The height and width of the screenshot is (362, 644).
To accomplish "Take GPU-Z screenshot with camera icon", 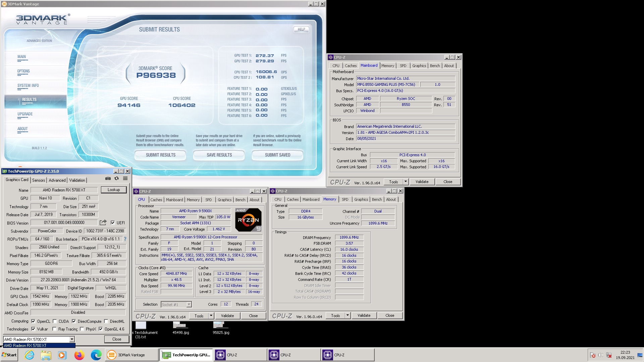I will click(108, 179).
